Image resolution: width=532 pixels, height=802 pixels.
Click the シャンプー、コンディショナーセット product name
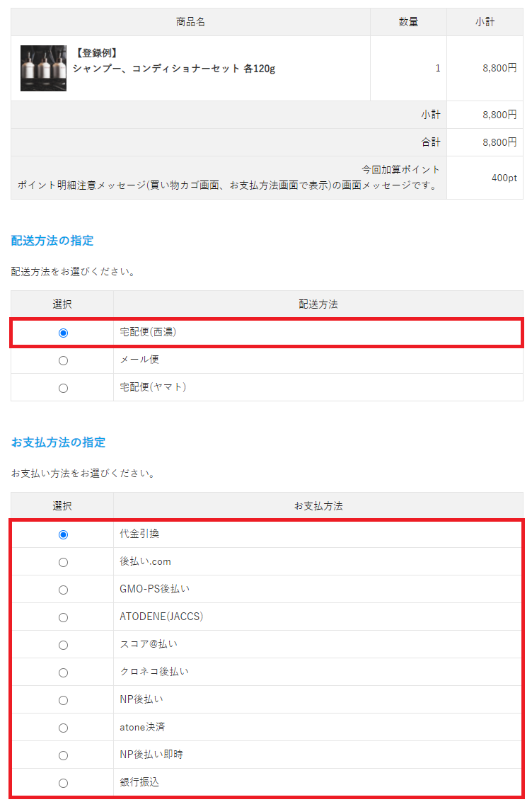(174, 69)
